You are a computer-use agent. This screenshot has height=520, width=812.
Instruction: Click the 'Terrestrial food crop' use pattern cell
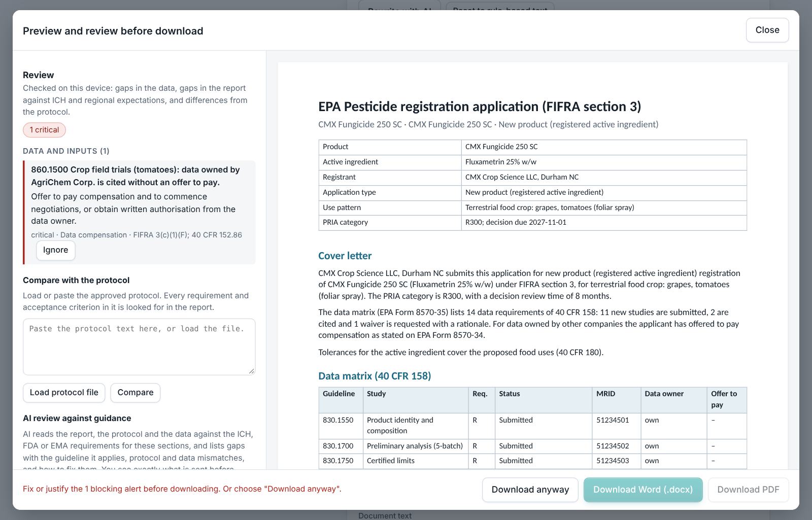(604, 207)
